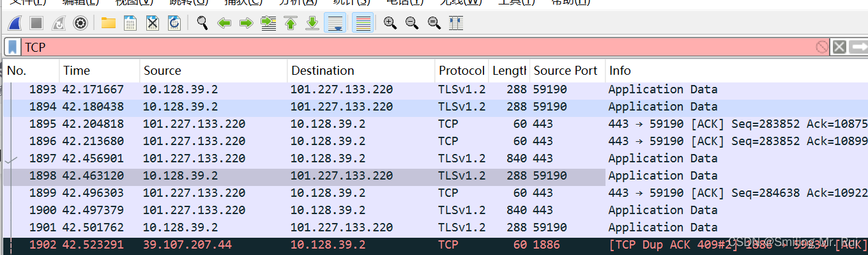Sort by the No. column header
This screenshot has height=255, width=868.
click(x=31, y=70)
